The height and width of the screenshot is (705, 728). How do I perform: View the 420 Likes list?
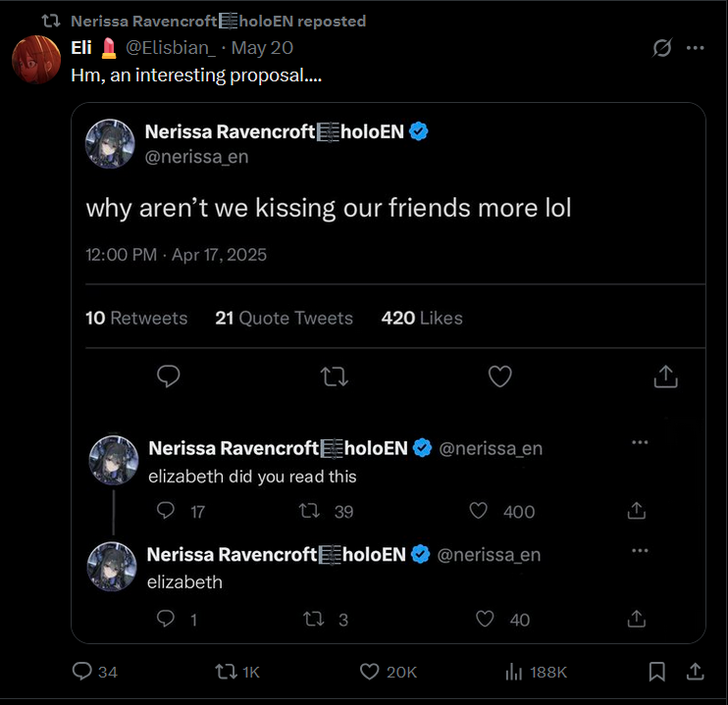[421, 318]
